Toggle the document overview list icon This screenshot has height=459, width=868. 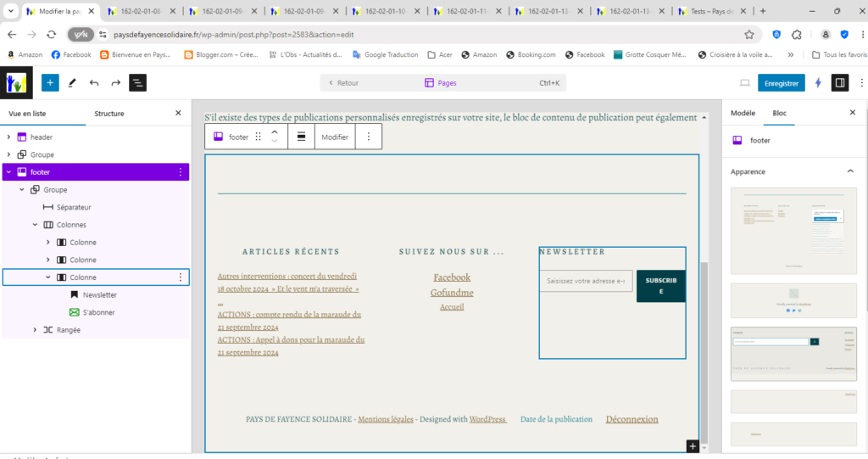click(137, 83)
